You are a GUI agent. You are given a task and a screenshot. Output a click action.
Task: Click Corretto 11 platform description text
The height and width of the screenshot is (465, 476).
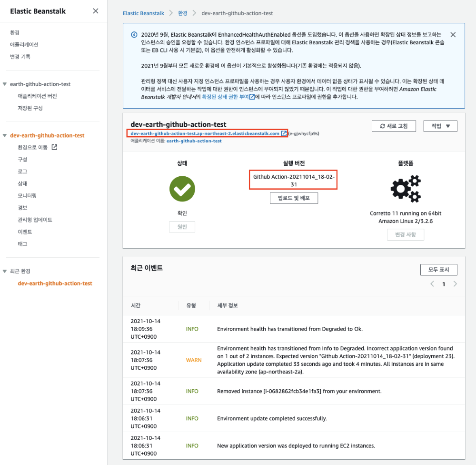(x=406, y=217)
